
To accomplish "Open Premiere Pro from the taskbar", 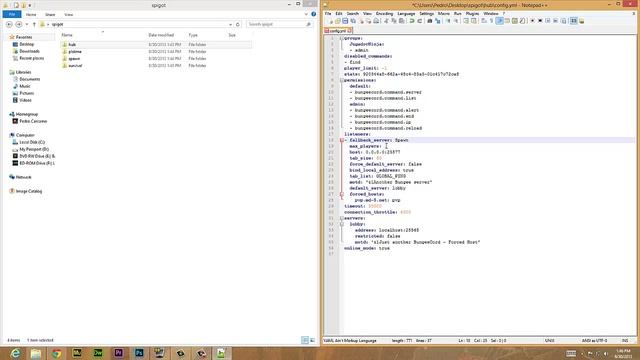I will tap(118, 353).
